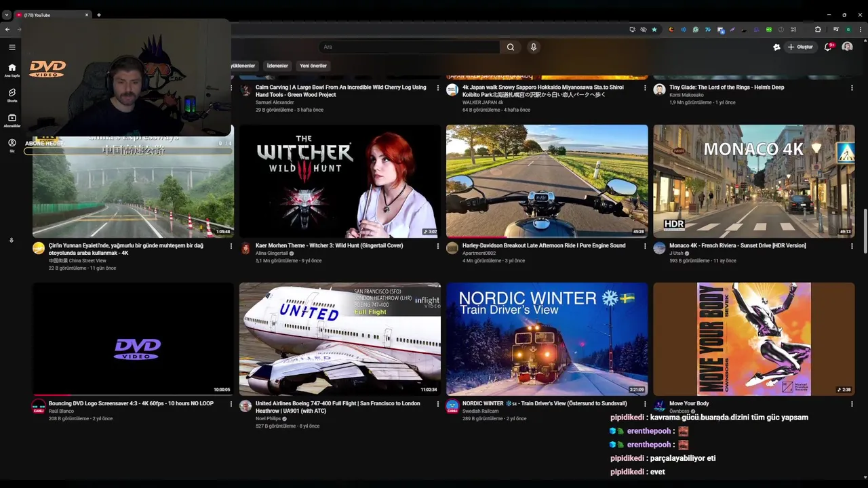Play the NORDIC WINTER train thumbnail

pos(547,339)
